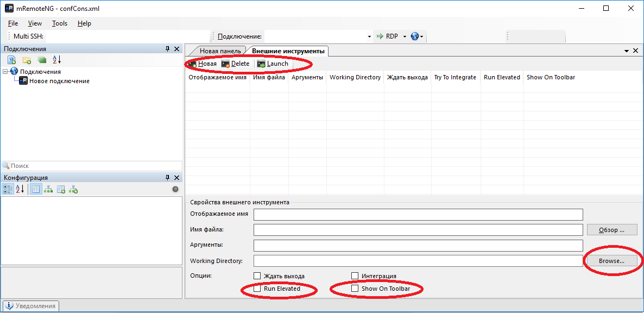Show default properties icon in Конфигурация
This screenshot has width=644, height=313.
click(61, 189)
